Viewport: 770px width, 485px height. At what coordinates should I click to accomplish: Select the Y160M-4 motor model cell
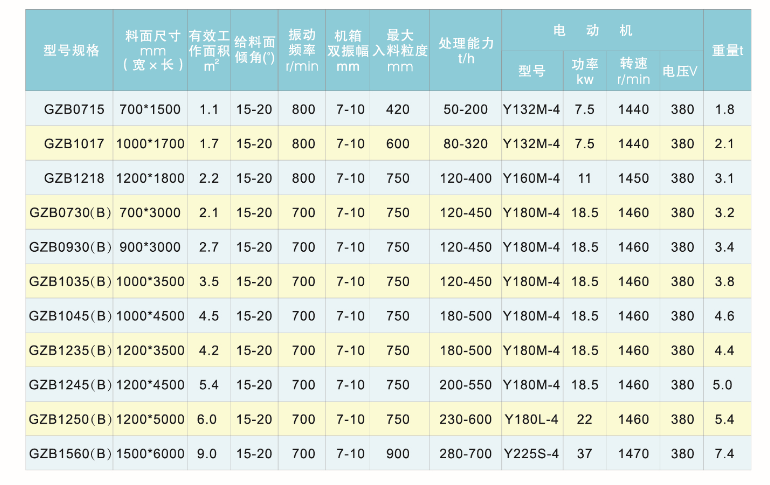pyautogui.click(x=531, y=178)
